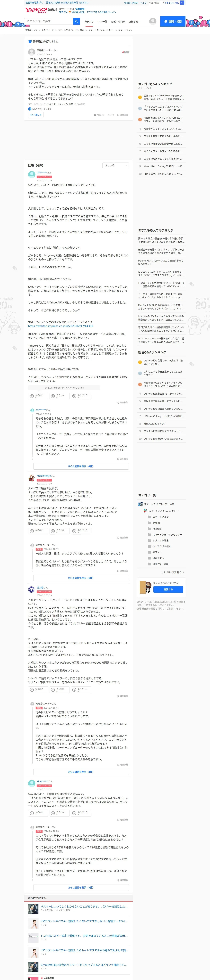
Task: Open akm****** profile avatar
Action: click(x=32, y=783)
